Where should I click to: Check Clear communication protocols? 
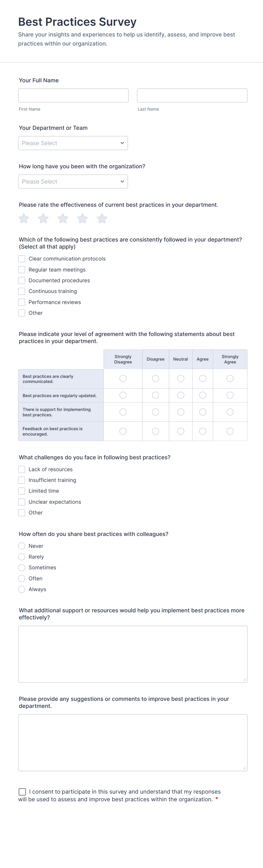(22, 259)
